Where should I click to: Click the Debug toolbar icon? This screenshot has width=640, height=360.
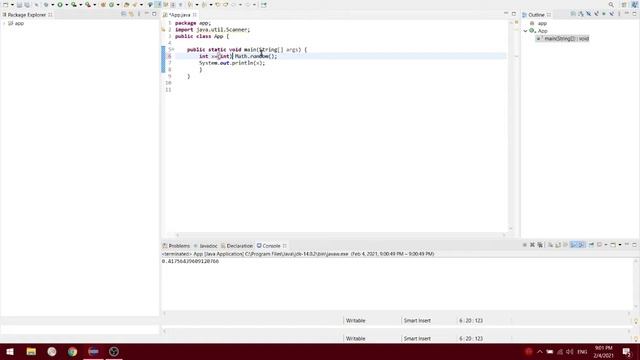coord(46,4)
